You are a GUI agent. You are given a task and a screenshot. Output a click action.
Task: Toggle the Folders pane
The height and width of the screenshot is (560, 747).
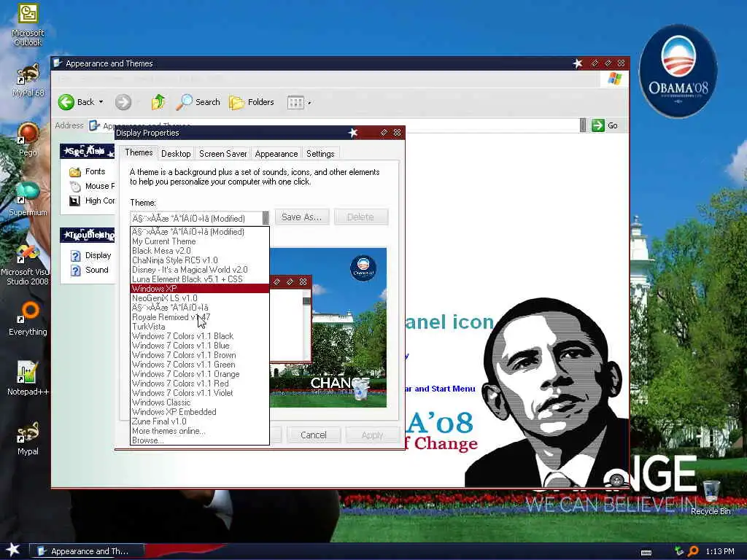tap(252, 102)
